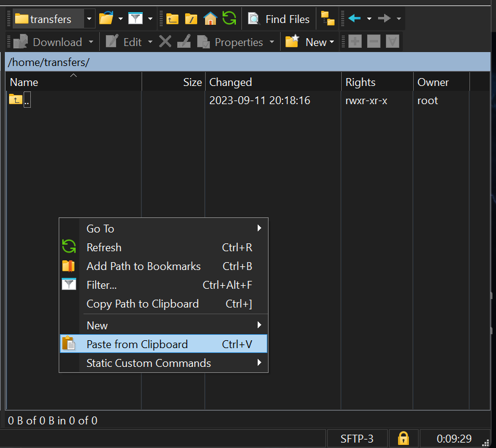Click the Find Files button

279,19
